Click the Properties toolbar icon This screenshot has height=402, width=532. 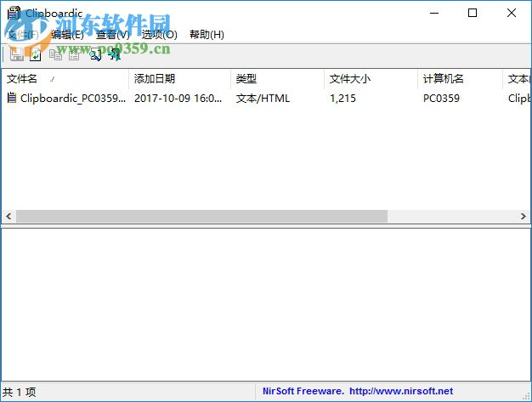(x=75, y=54)
